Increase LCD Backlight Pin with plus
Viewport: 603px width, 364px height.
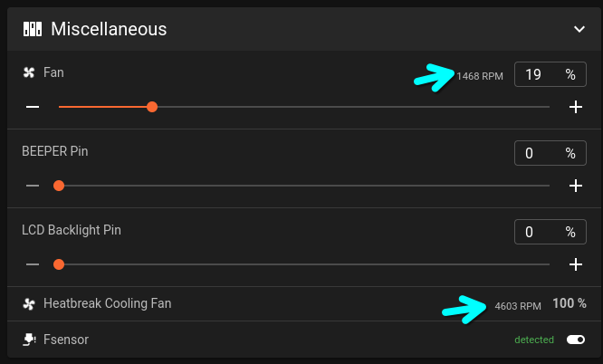(575, 264)
